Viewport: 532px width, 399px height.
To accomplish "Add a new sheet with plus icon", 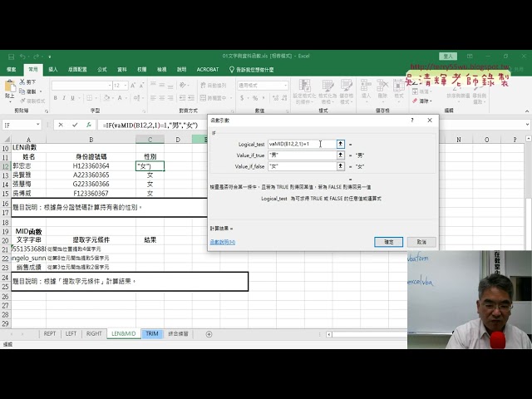I will [209, 334].
